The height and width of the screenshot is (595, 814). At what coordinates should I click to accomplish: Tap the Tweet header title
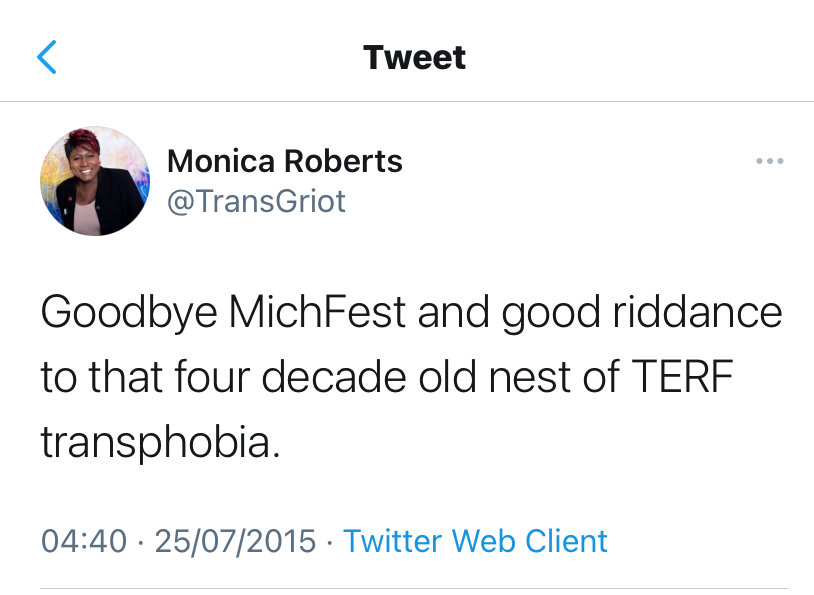[x=414, y=57]
